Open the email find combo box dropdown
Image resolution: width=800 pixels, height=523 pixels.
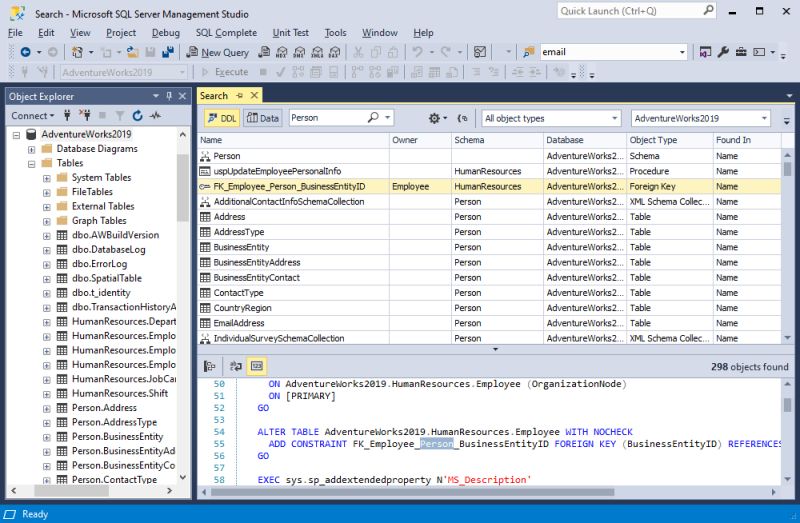click(x=682, y=52)
